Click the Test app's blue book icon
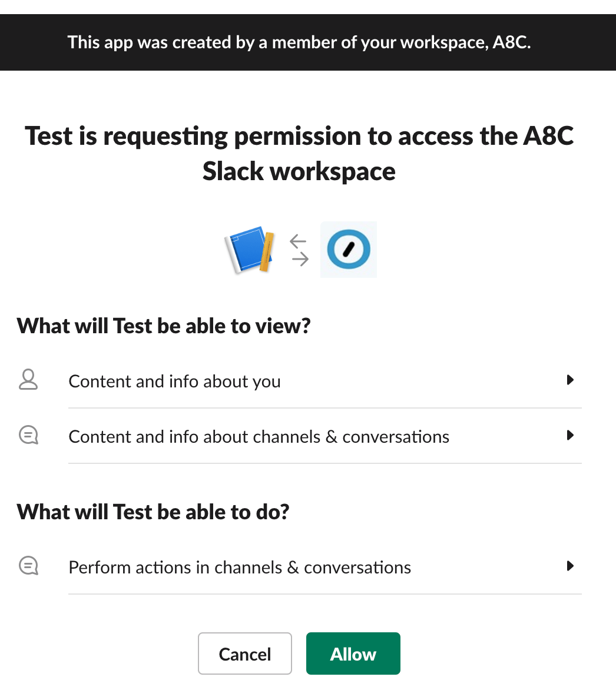 249,250
